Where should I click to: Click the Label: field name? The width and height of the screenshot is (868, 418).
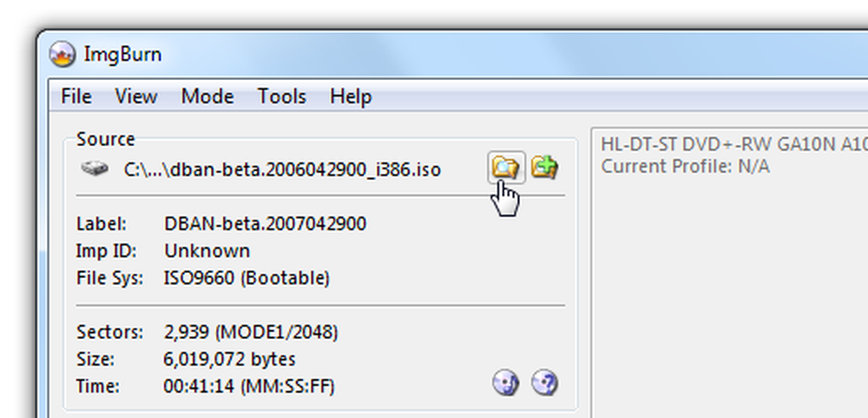102,224
